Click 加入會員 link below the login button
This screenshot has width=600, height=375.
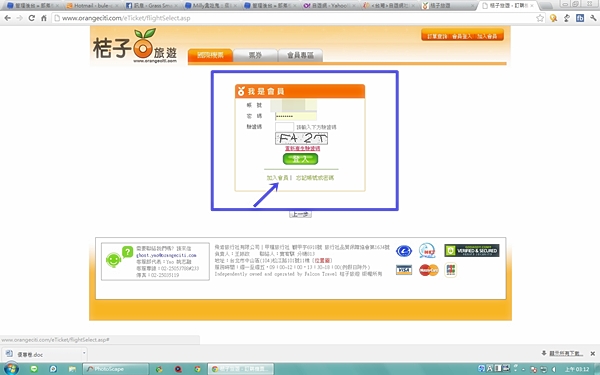(277, 178)
